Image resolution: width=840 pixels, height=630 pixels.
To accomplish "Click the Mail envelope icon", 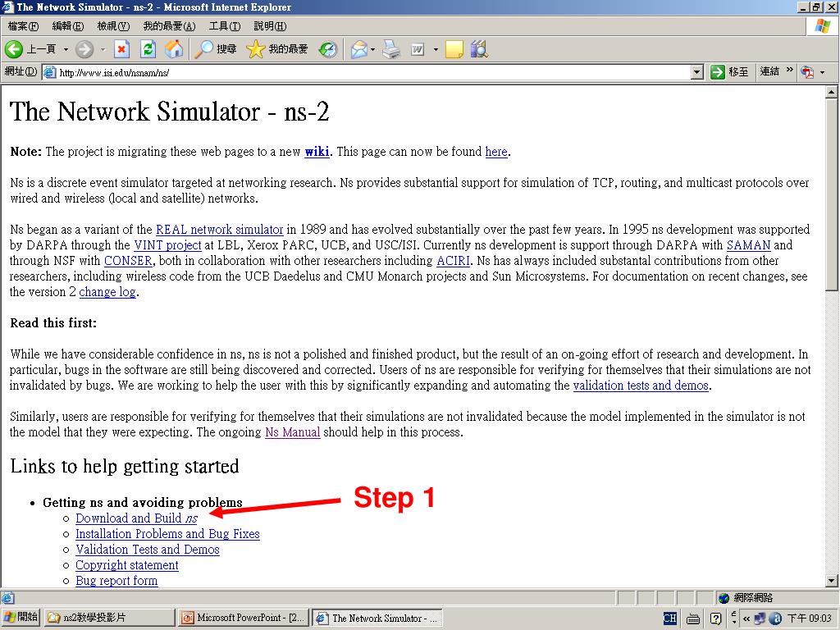I will [x=359, y=49].
